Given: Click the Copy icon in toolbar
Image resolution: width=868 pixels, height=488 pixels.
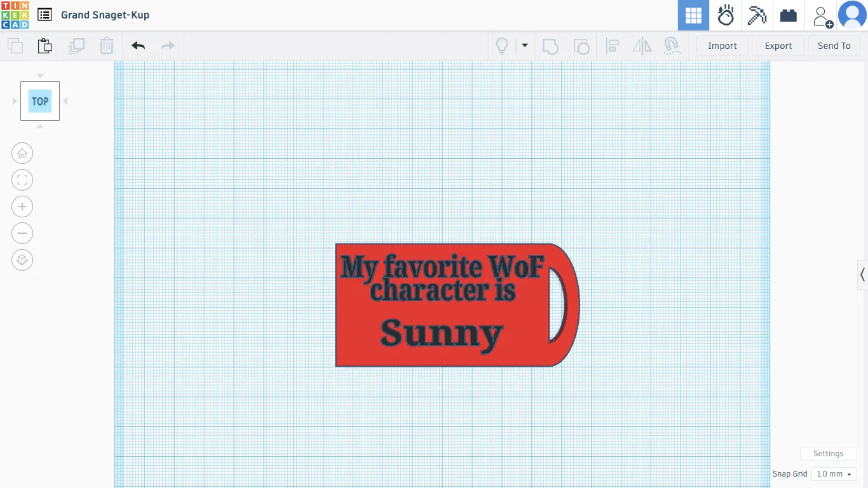Looking at the screenshot, I should point(15,46).
